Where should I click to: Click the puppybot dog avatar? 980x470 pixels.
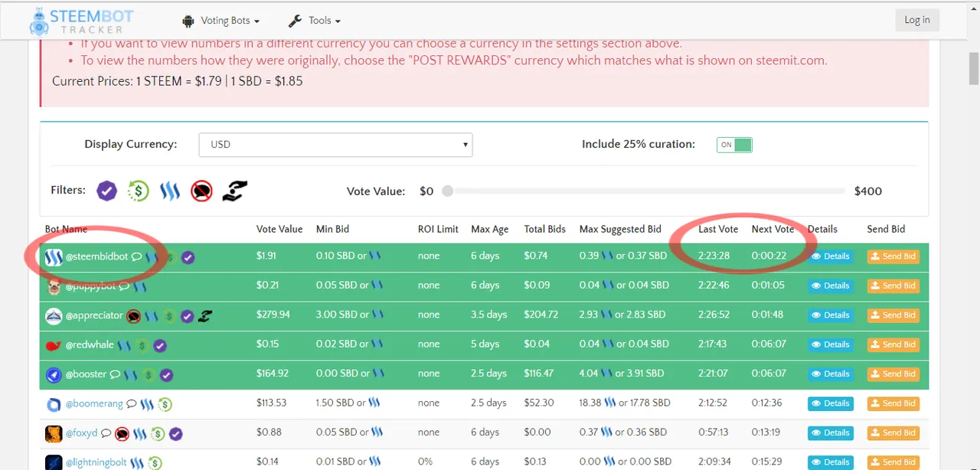click(54, 286)
